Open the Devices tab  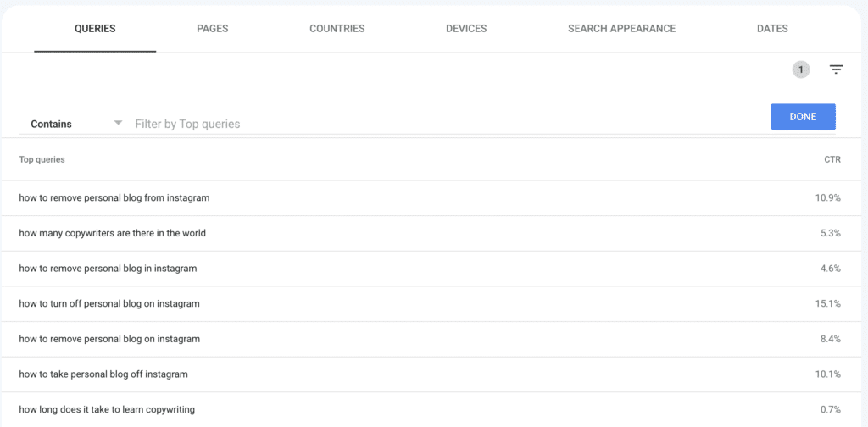tap(466, 29)
